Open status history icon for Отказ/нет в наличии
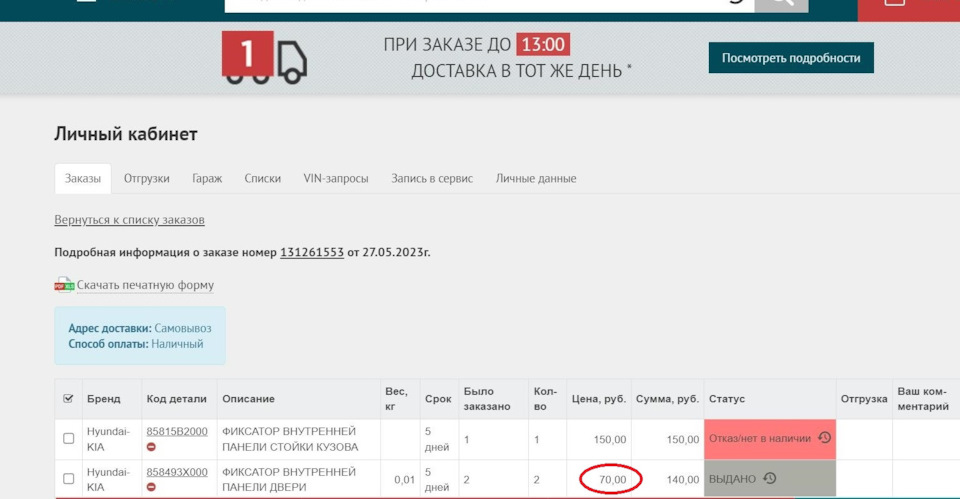 [824, 437]
